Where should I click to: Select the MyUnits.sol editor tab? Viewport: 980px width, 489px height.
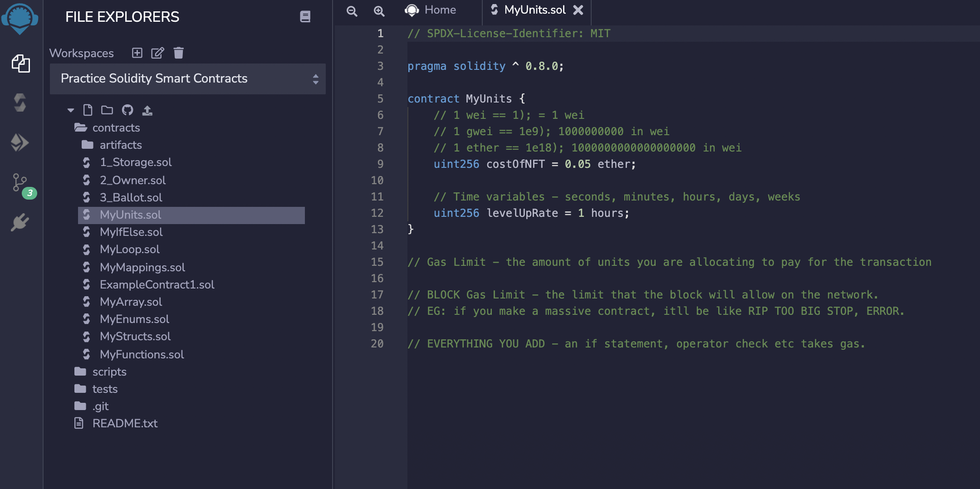pyautogui.click(x=534, y=10)
